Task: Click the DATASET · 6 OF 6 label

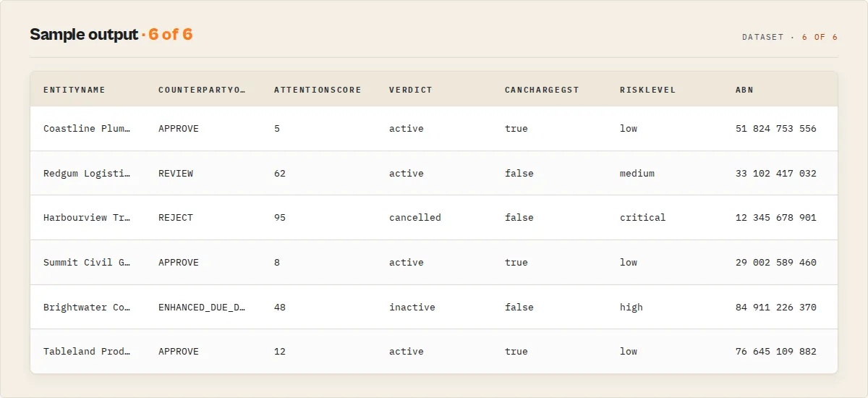Action: (790, 37)
